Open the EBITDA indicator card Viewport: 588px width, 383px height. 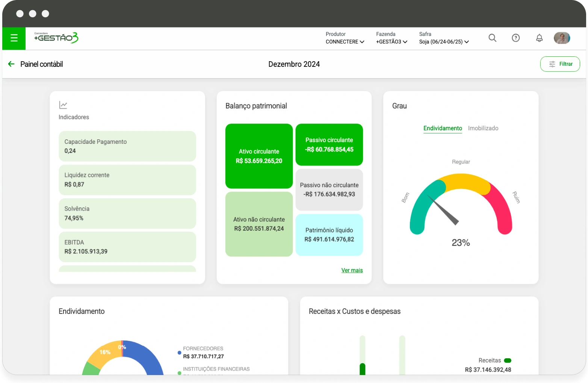(x=127, y=247)
